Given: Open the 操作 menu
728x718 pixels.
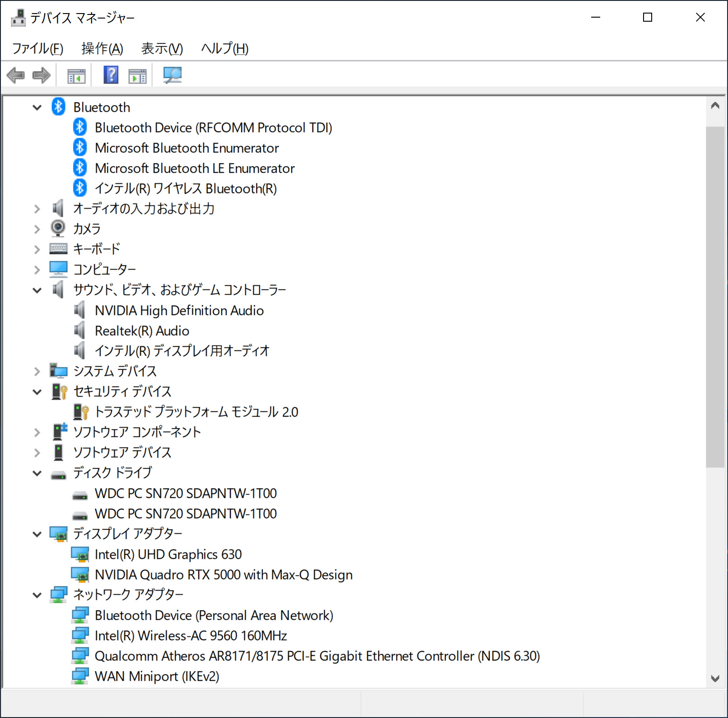Looking at the screenshot, I should pyautogui.click(x=102, y=48).
